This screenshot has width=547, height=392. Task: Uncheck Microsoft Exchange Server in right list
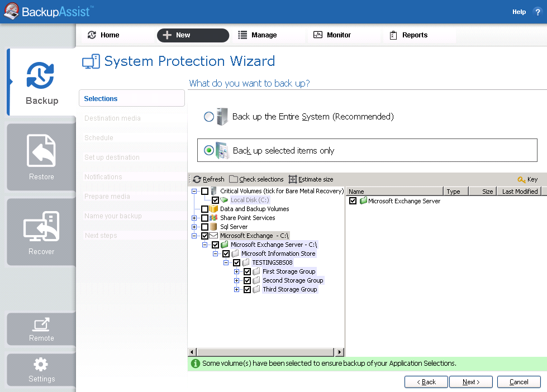pyautogui.click(x=353, y=201)
